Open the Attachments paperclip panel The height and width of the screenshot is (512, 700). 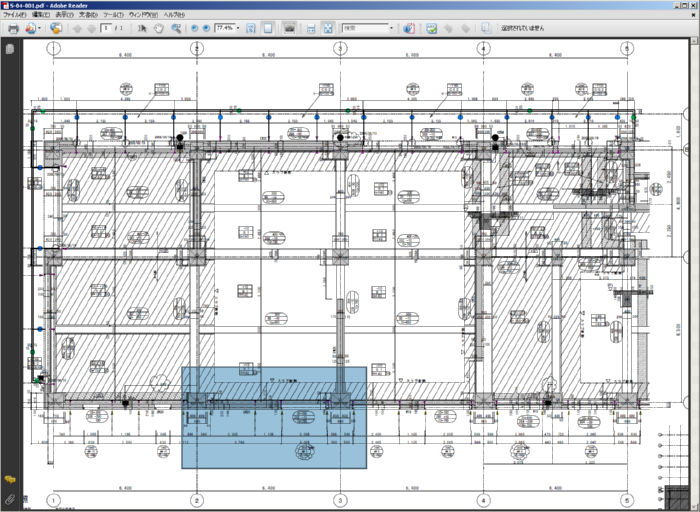[x=10, y=497]
